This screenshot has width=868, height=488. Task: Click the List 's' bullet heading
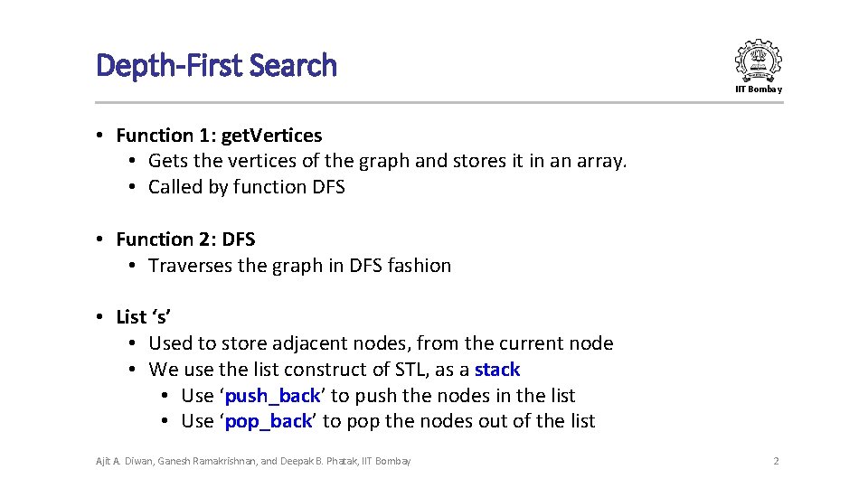(144, 317)
